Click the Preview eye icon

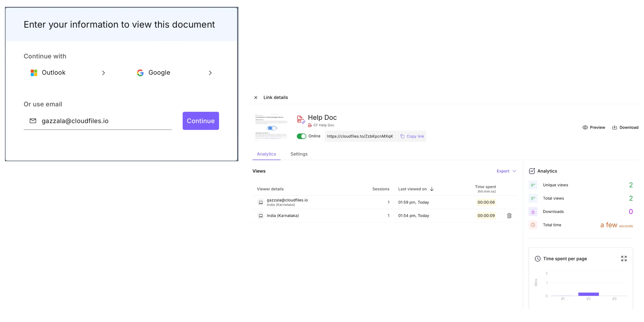585,127
